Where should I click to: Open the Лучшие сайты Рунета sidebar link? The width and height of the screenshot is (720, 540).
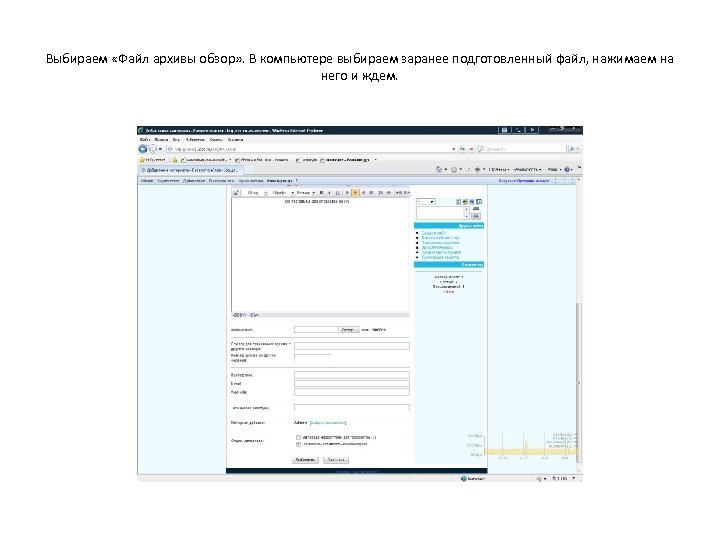441,253
